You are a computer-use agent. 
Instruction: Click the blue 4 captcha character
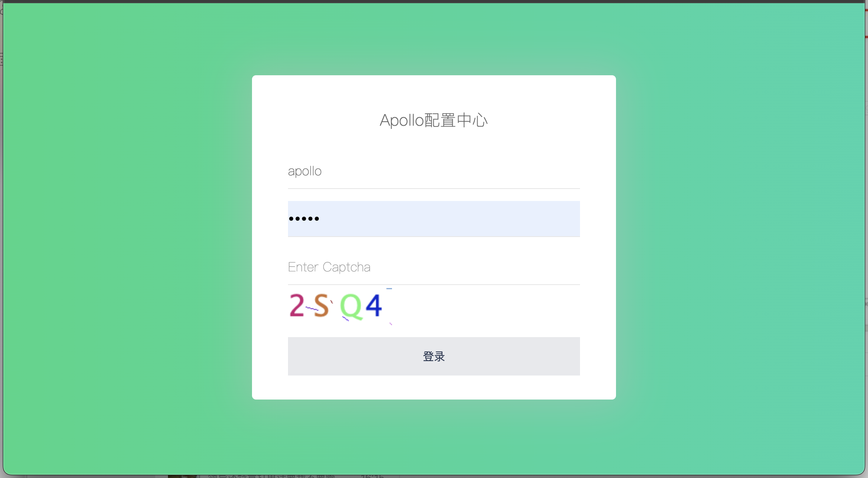coord(374,305)
